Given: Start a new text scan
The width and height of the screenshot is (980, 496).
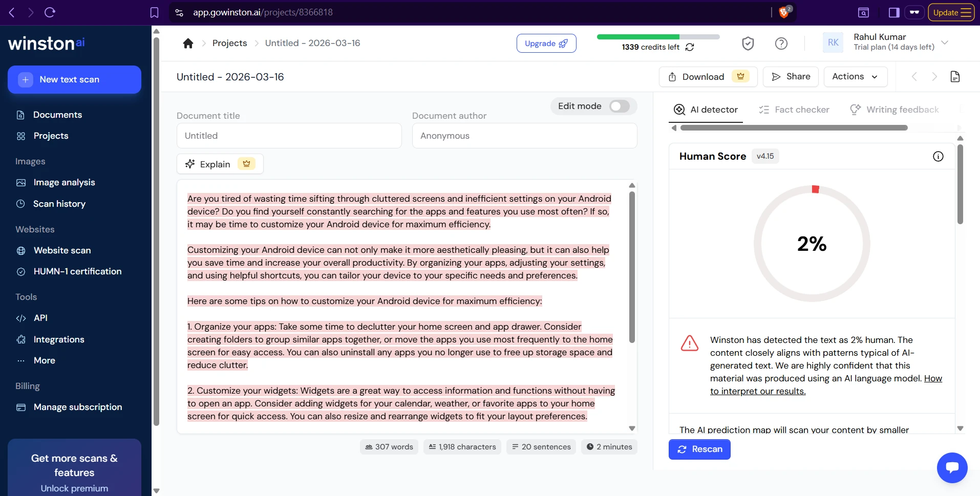Looking at the screenshot, I should point(74,79).
